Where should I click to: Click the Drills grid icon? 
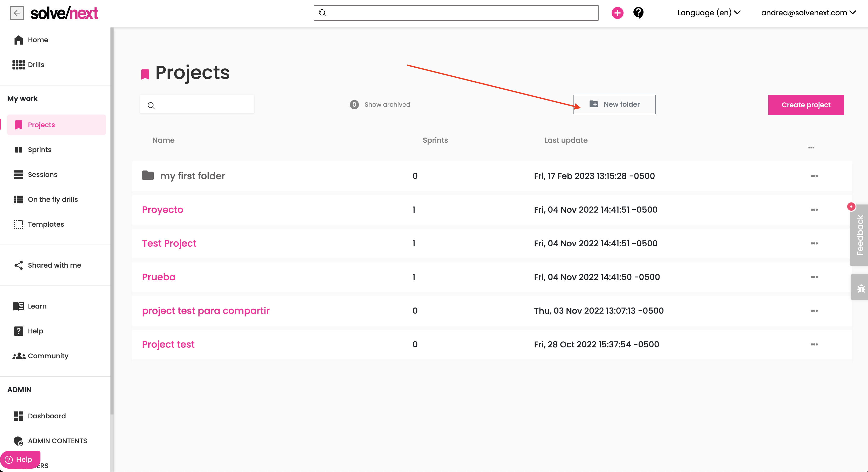click(x=18, y=65)
